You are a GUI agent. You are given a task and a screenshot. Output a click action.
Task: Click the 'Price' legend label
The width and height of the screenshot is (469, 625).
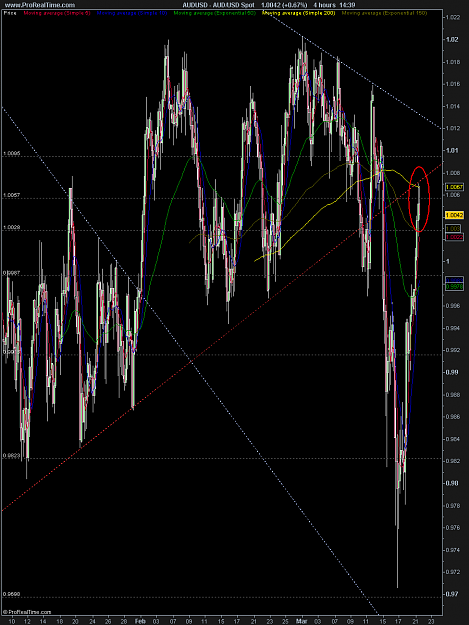click(10, 13)
